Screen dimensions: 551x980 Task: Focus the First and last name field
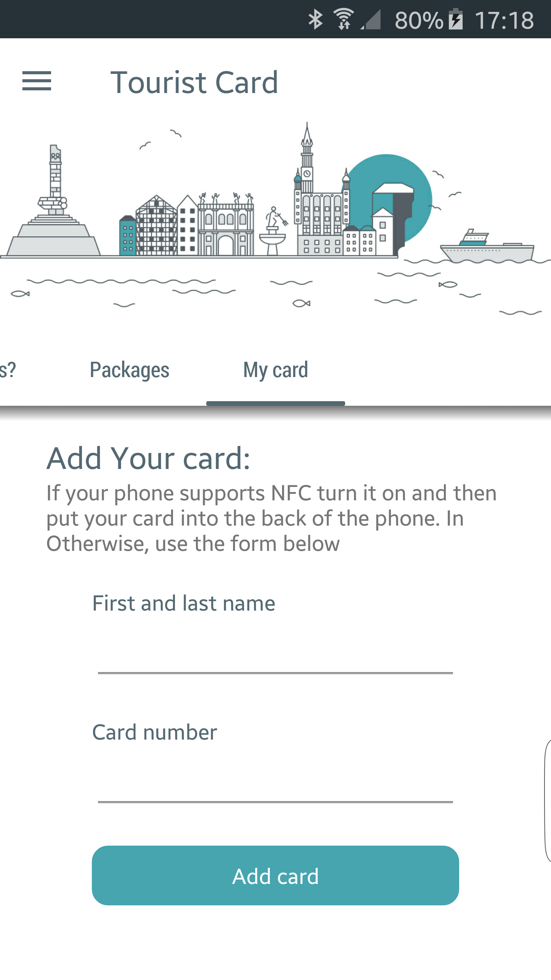[275, 655]
